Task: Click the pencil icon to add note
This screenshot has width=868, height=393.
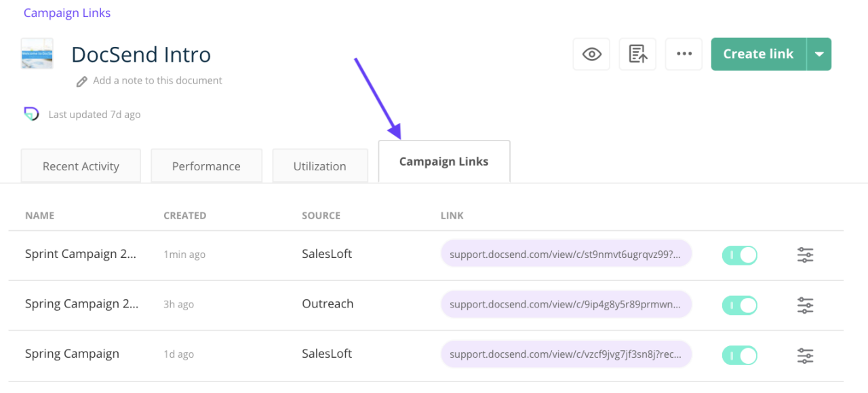Action: pyautogui.click(x=82, y=81)
